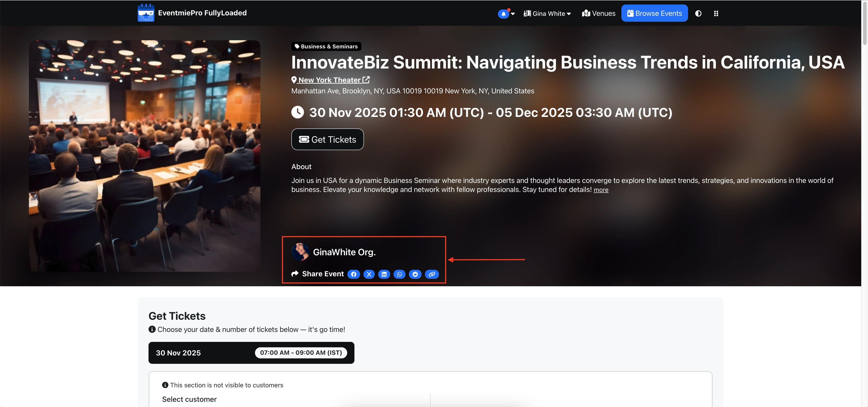Open the apps grid menu icon
868x407 pixels.
click(716, 14)
